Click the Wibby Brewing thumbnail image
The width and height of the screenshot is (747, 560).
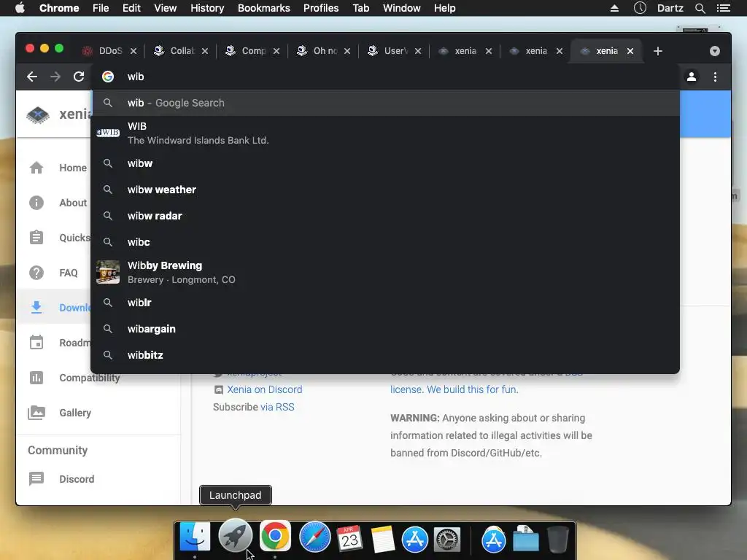(108, 273)
